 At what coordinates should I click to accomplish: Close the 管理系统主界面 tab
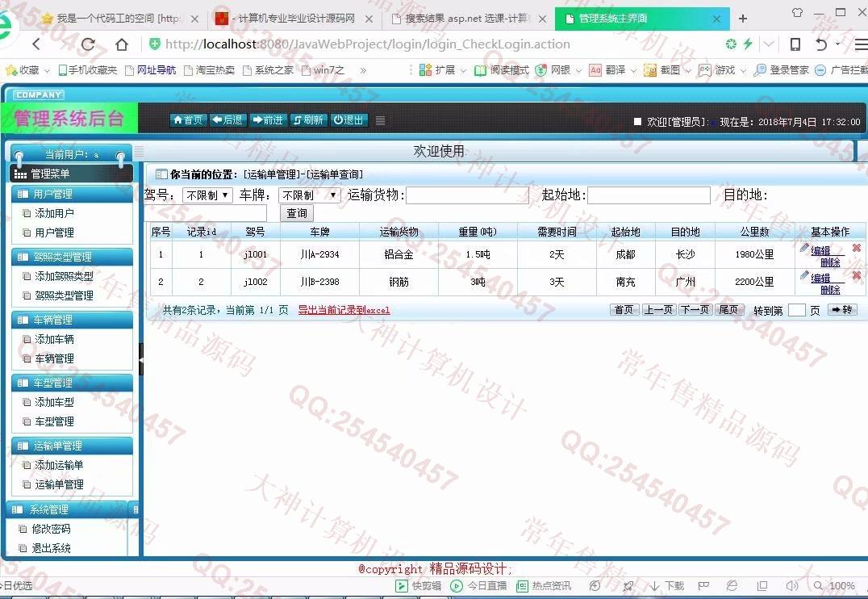(717, 19)
